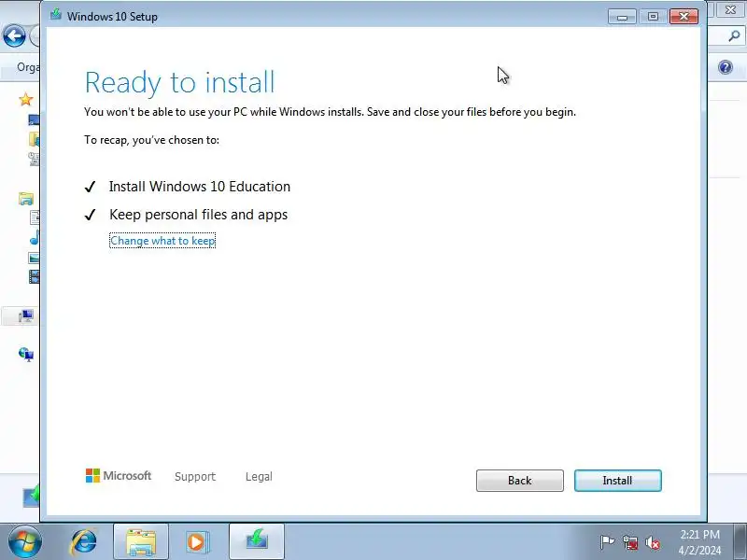The height and width of the screenshot is (560, 747).
Task: Close the Windows 10 Setup window
Action: (x=684, y=17)
